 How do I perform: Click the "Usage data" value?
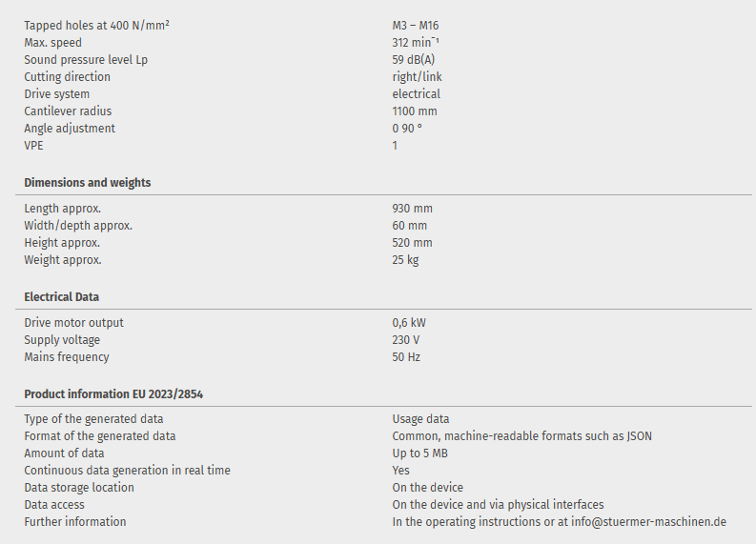tap(420, 419)
